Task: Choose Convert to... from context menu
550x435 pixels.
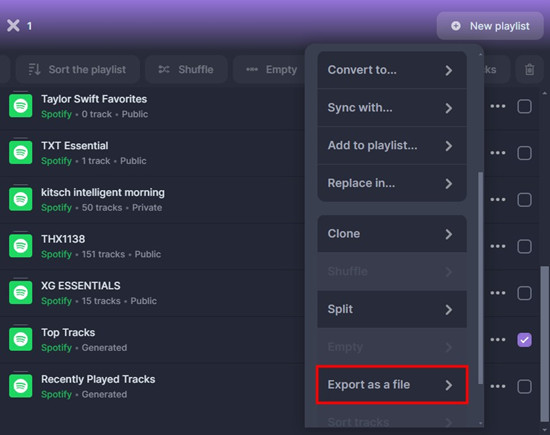Action: 392,70
